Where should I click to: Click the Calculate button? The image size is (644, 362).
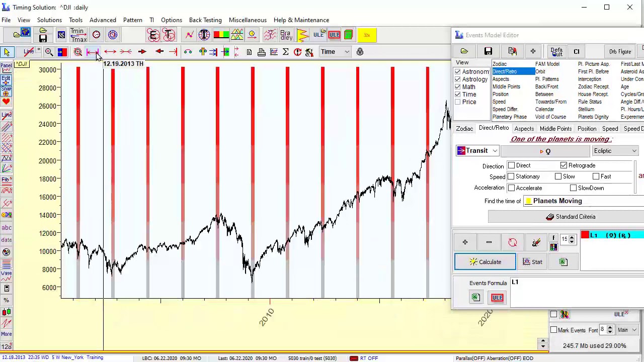(485, 262)
